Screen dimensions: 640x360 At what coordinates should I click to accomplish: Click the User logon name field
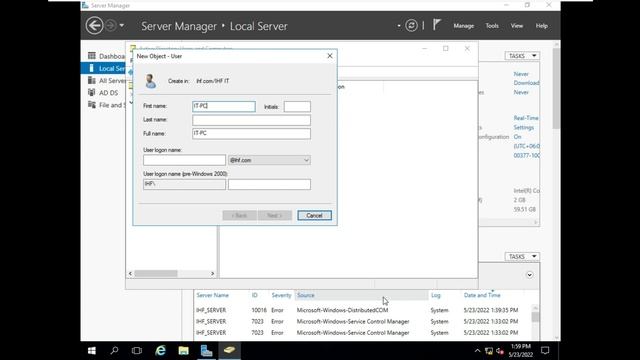click(184, 160)
